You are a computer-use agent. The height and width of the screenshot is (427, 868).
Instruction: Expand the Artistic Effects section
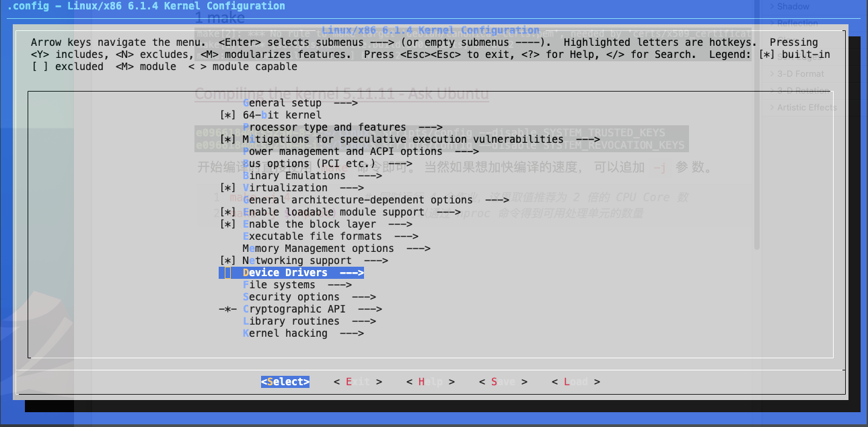(806, 108)
